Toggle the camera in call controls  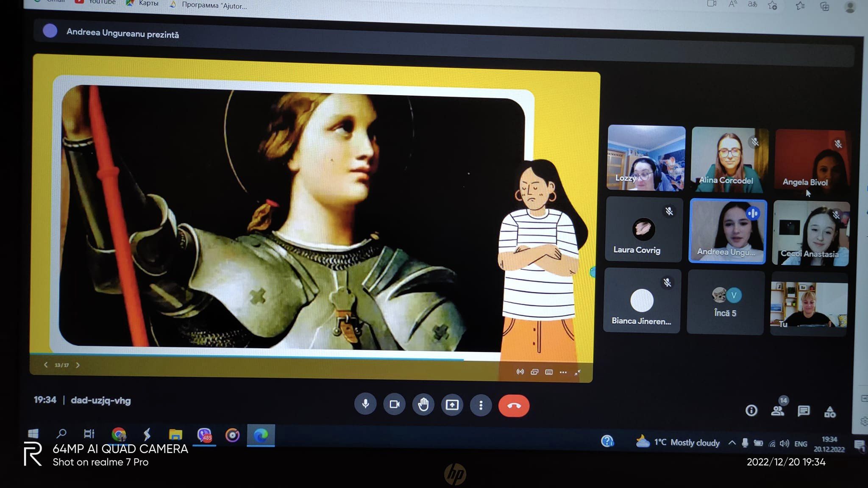(394, 405)
